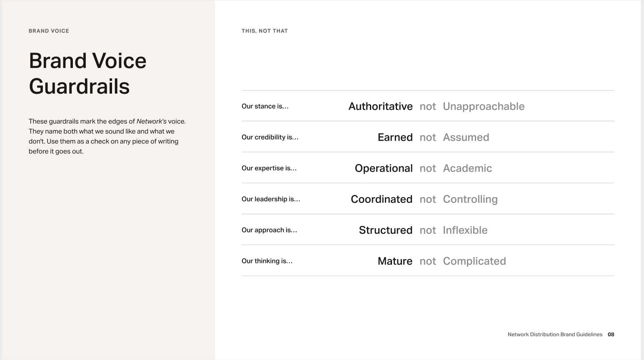Click the word Inflexible

465,230
